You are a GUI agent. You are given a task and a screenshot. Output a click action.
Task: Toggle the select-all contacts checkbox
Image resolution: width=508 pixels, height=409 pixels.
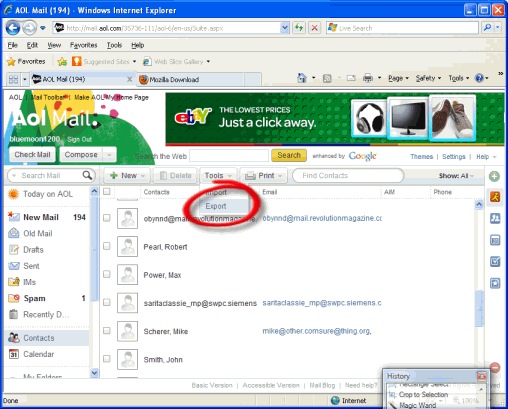coord(107,191)
